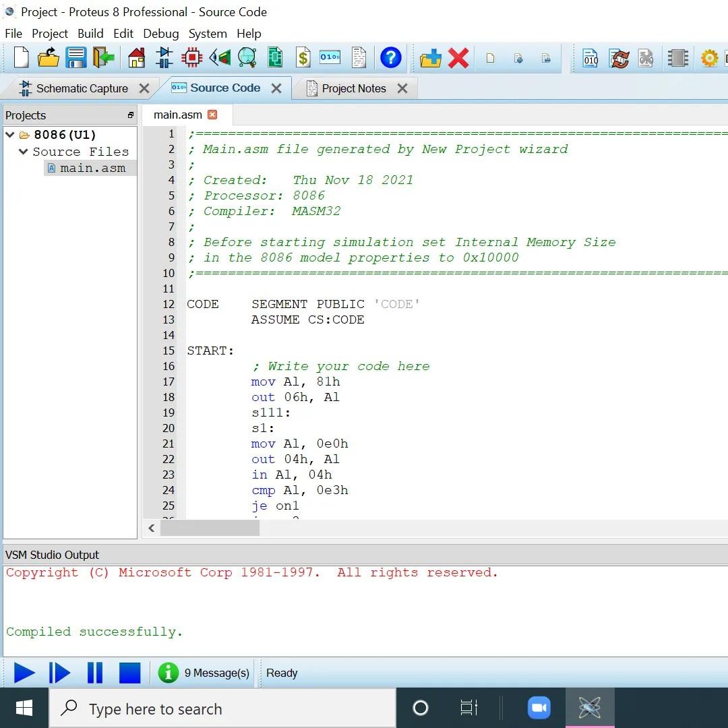728x728 pixels.
Task: Open an existing project with the folder icon
Action: point(49,58)
